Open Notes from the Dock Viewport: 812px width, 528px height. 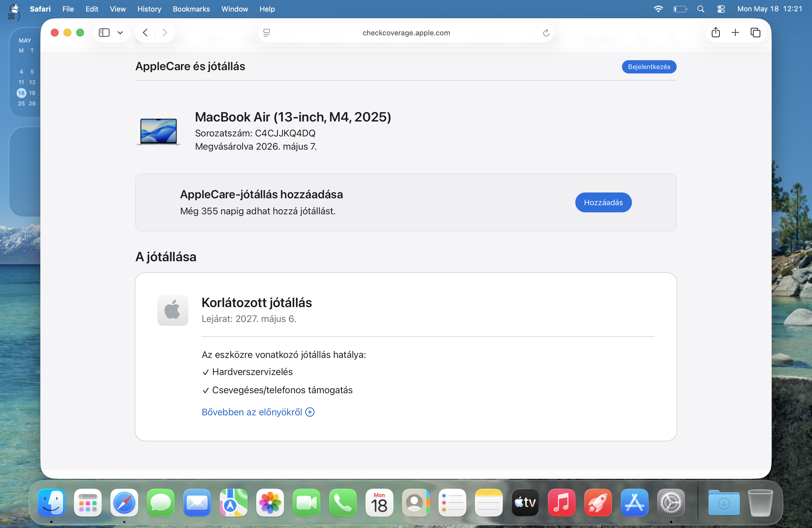pos(489,503)
